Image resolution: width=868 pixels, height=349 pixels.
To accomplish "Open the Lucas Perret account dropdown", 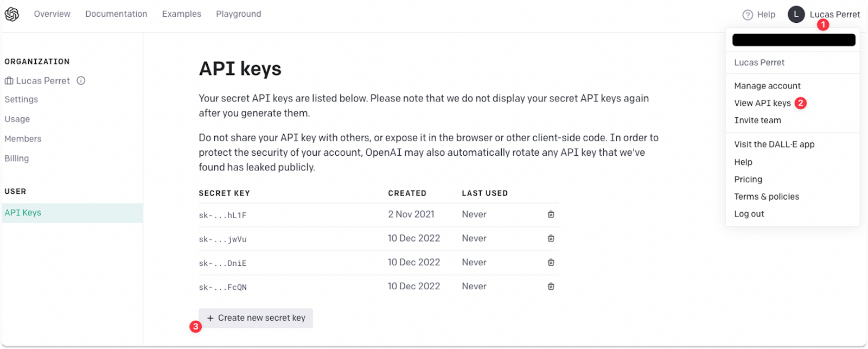I will (x=834, y=15).
